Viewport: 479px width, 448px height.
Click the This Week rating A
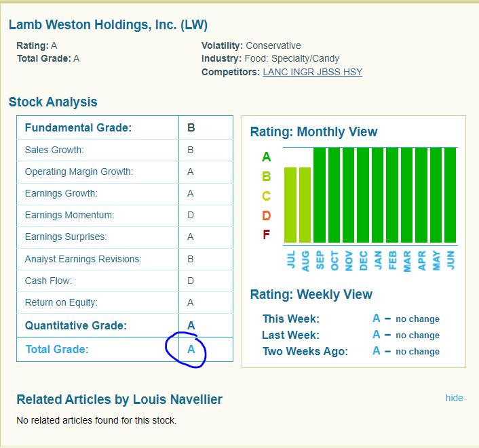[x=376, y=319]
